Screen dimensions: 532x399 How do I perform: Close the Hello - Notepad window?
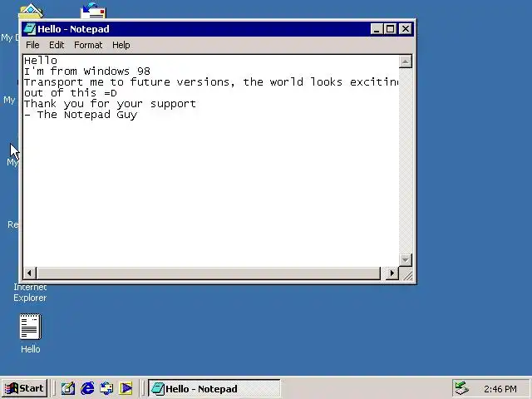pyautogui.click(x=406, y=29)
